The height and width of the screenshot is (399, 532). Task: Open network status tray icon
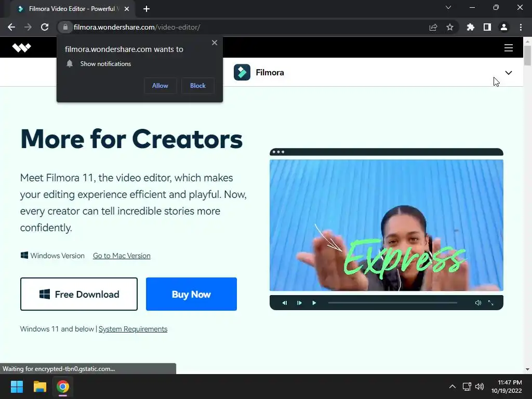[x=467, y=387]
